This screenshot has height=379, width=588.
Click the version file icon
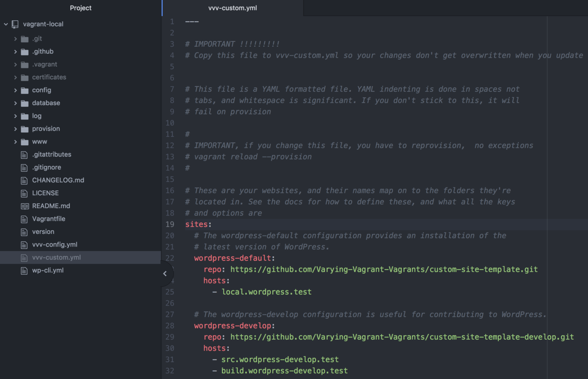[x=24, y=231]
